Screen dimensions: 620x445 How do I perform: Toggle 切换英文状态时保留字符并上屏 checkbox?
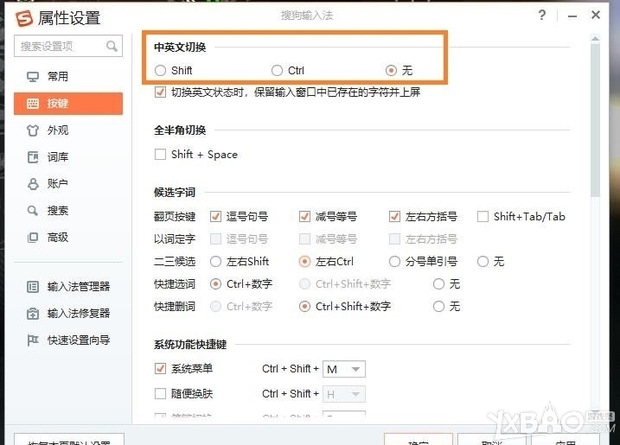[x=160, y=92]
